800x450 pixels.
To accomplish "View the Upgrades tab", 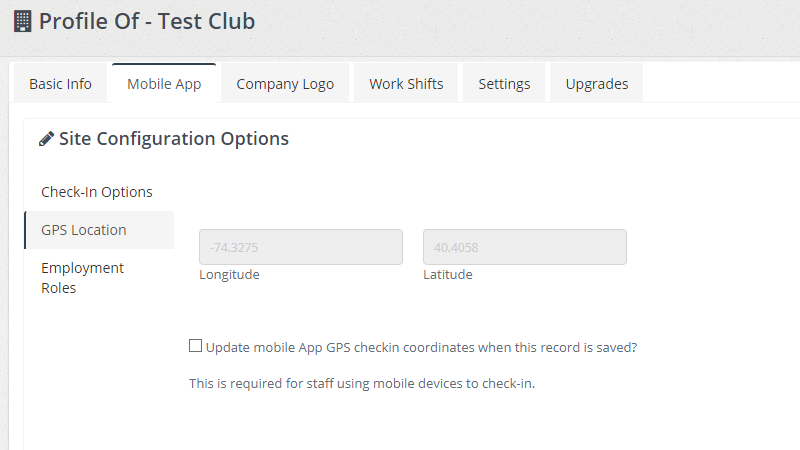I will [597, 84].
